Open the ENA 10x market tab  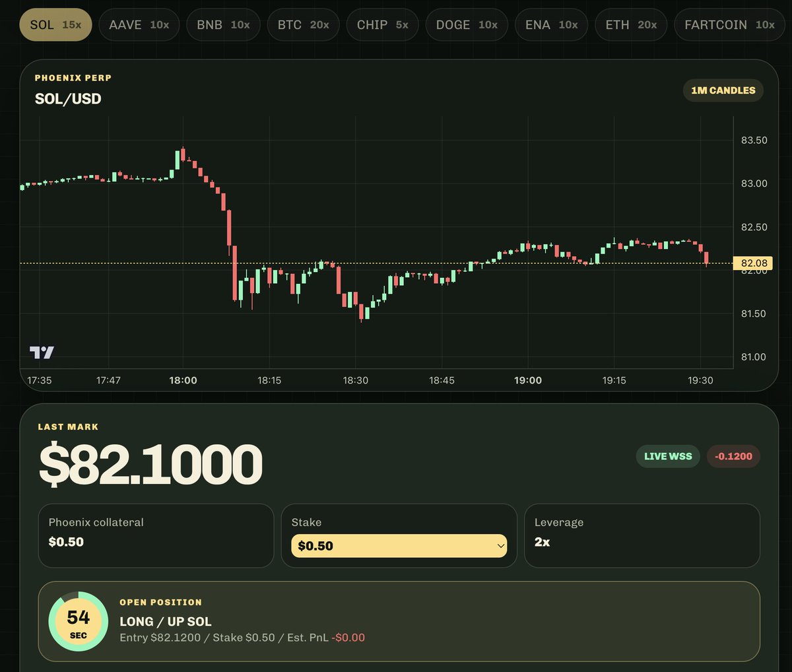[x=551, y=25]
